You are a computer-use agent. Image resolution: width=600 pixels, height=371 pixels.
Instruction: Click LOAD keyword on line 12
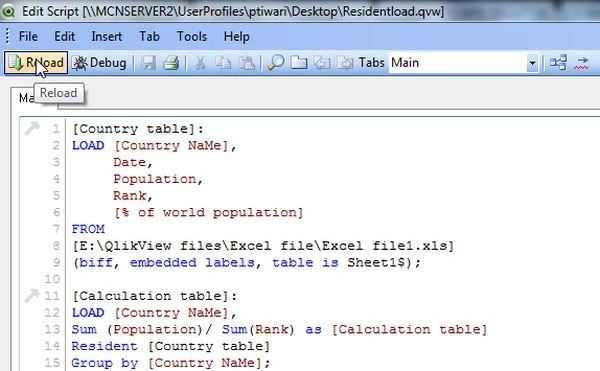click(88, 313)
